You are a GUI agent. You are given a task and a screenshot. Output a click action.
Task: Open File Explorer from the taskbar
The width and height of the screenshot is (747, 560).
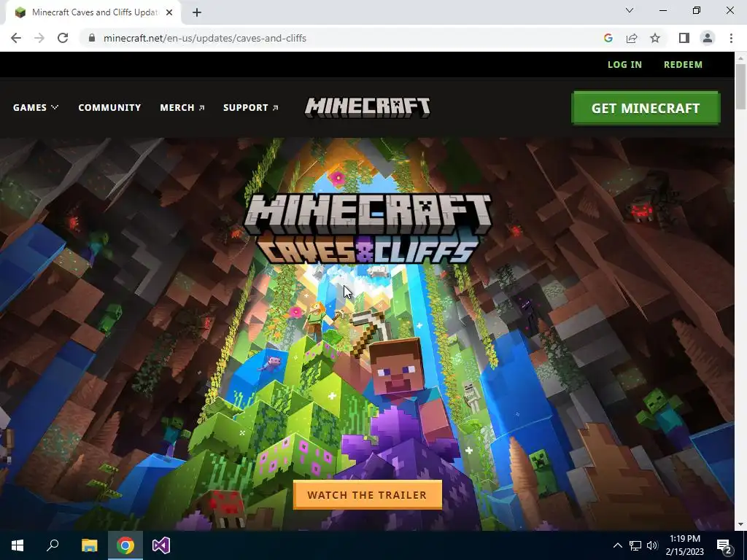click(x=89, y=545)
